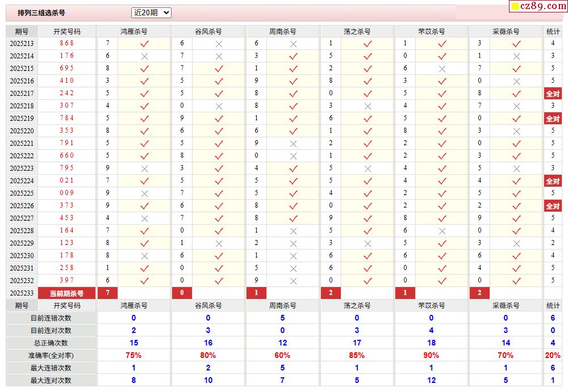Click the 全对 badge in row 2025224
The height and width of the screenshot is (392, 568).
click(553, 181)
